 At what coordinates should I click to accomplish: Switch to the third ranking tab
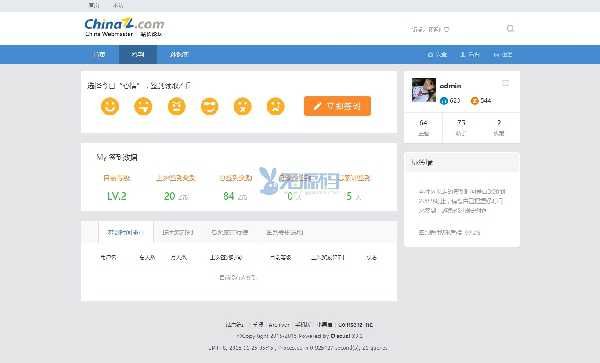pyautogui.click(x=230, y=232)
